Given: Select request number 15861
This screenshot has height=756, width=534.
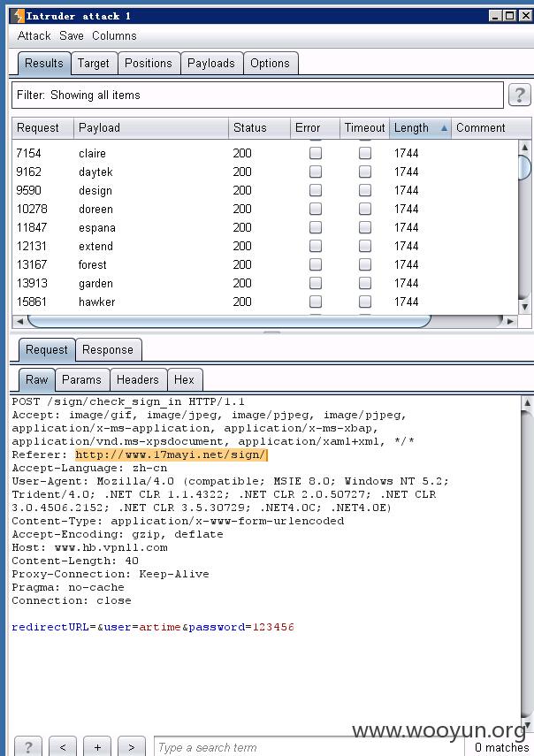Looking at the screenshot, I should click(x=264, y=302).
